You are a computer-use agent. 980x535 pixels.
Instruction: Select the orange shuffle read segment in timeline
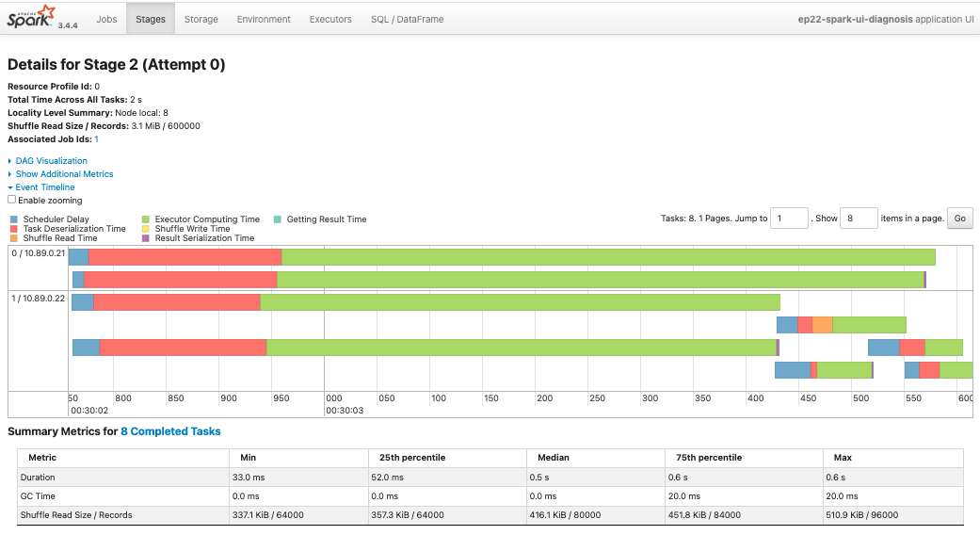point(823,325)
